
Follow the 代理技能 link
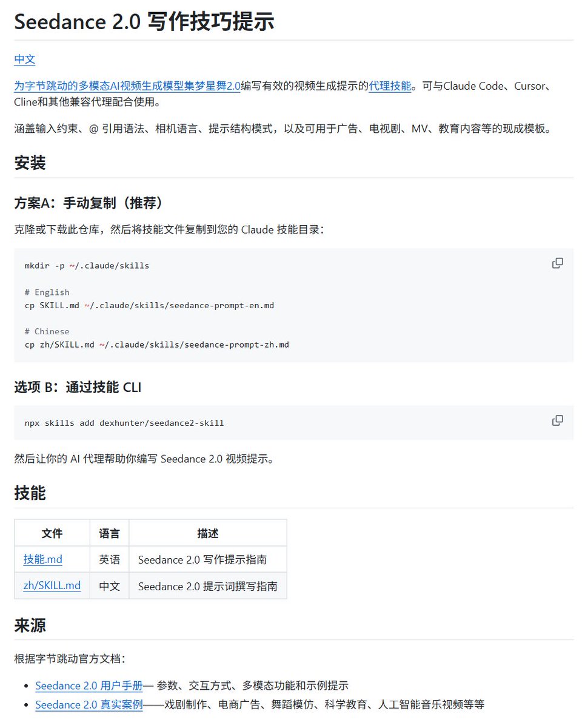point(390,86)
